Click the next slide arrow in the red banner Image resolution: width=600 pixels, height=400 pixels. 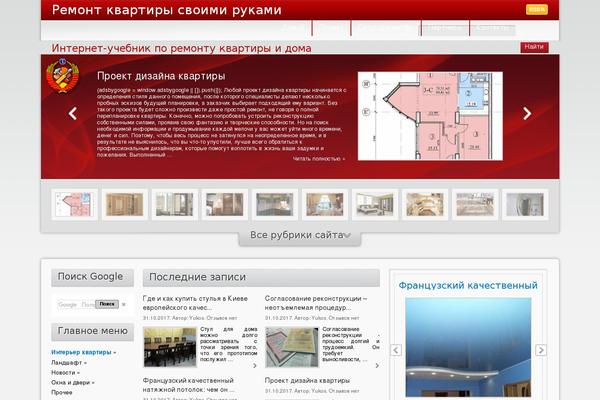coord(527,113)
